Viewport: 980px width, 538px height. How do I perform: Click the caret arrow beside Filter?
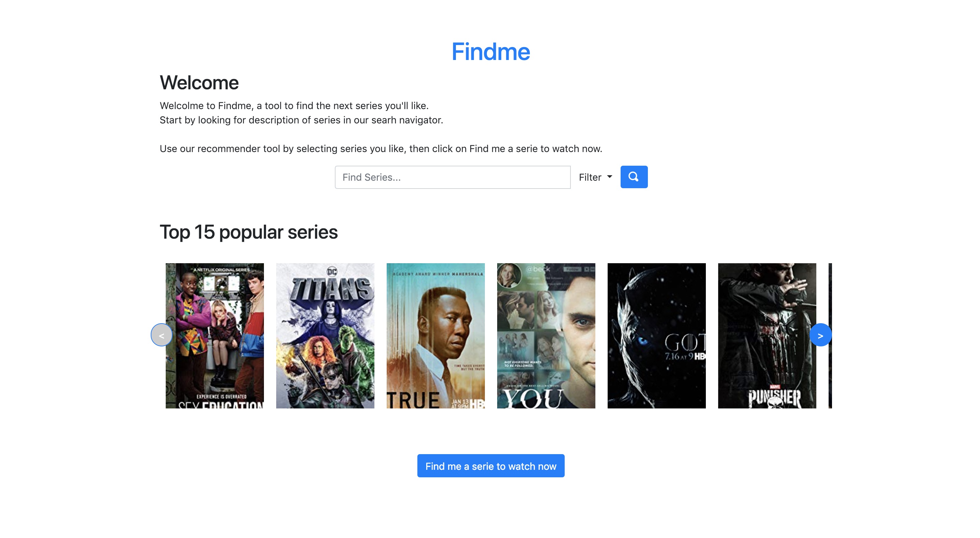point(609,177)
